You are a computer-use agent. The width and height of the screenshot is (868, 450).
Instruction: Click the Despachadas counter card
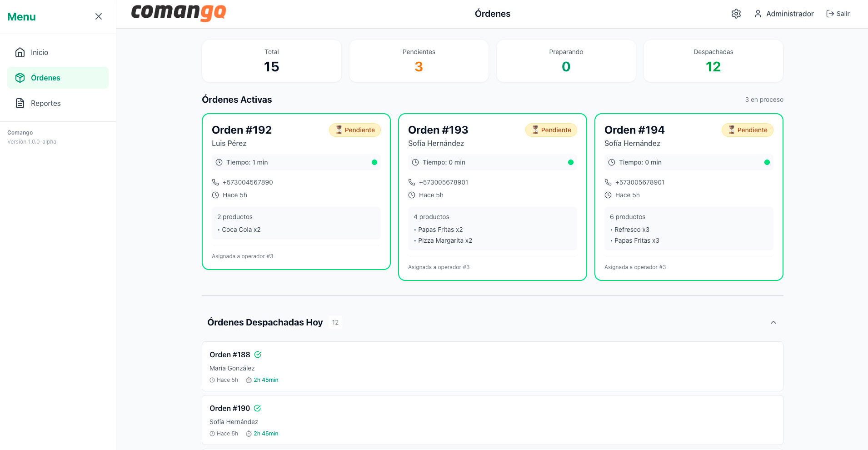coord(713,61)
